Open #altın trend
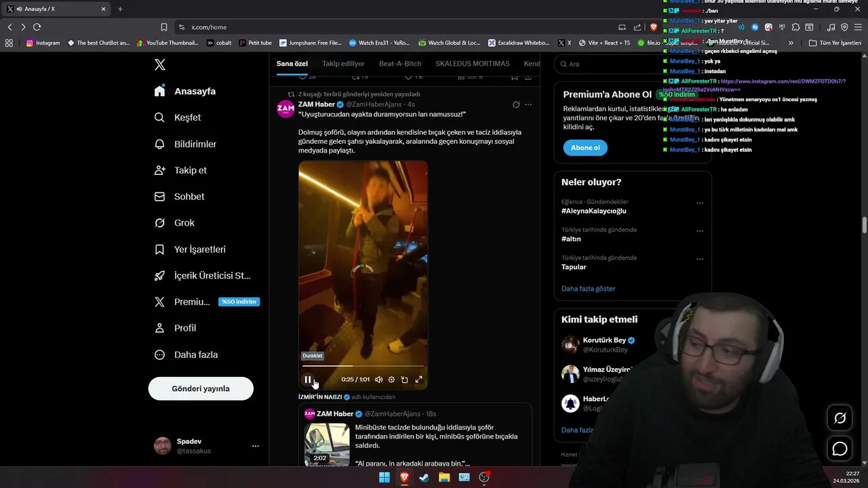Viewport: 868px width, 488px height. [571, 239]
